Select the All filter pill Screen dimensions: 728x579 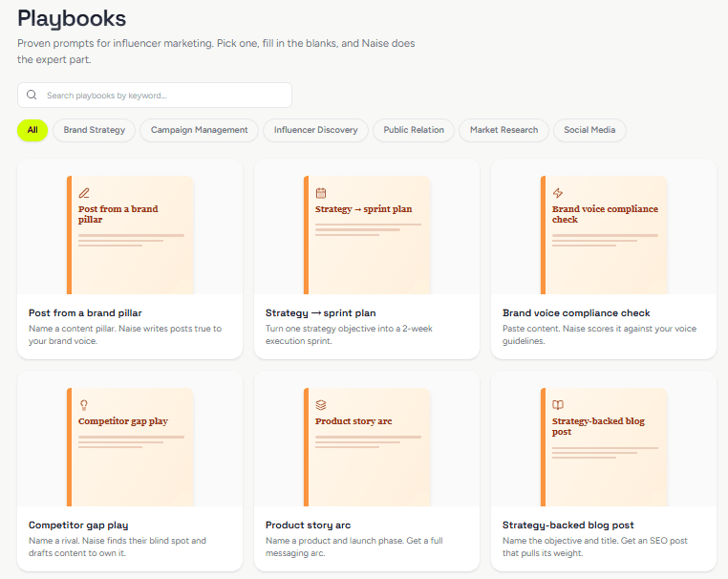tap(32, 130)
